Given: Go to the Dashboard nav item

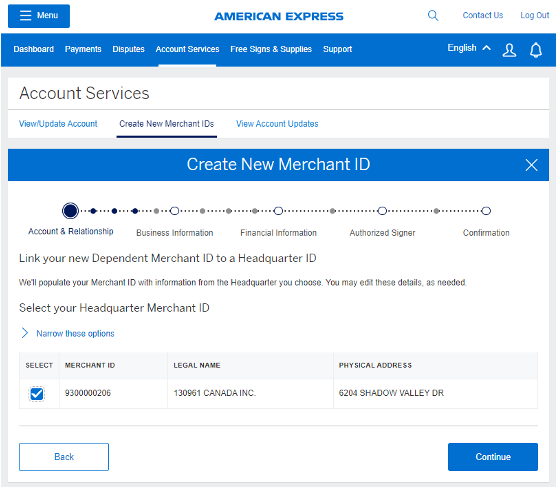Looking at the screenshot, I should pos(34,49).
